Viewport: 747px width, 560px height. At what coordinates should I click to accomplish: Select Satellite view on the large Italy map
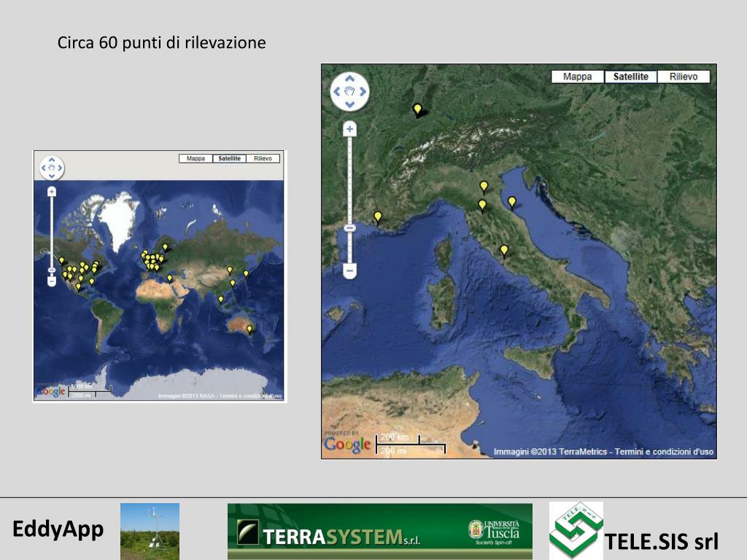[x=631, y=77]
